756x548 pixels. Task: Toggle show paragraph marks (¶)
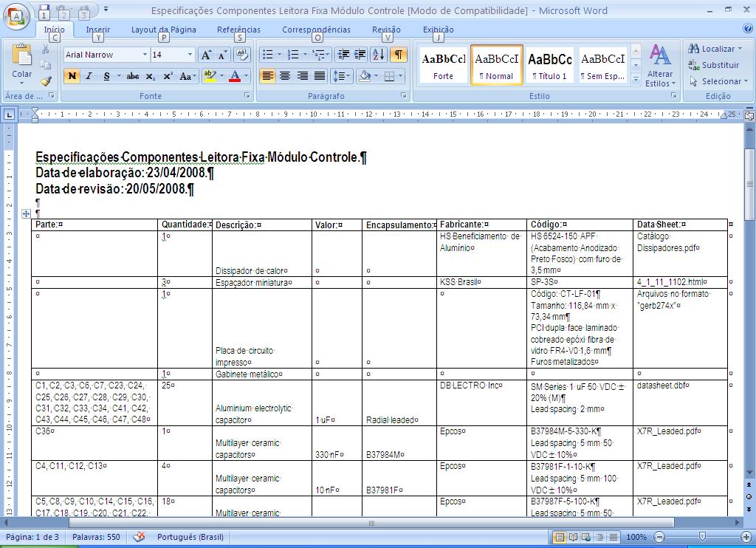tap(398, 55)
